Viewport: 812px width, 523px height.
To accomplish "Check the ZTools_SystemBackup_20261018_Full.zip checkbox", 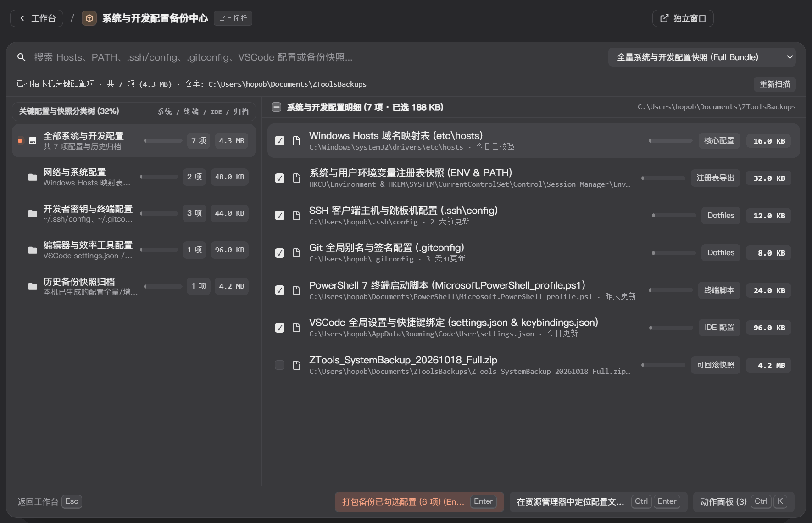I will coord(279,365).
